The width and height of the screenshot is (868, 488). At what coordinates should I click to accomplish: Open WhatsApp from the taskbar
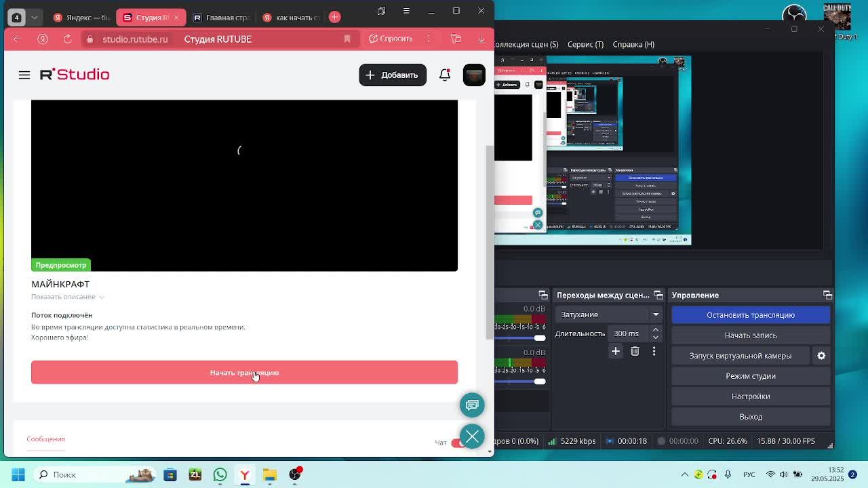tap(220, 474)
